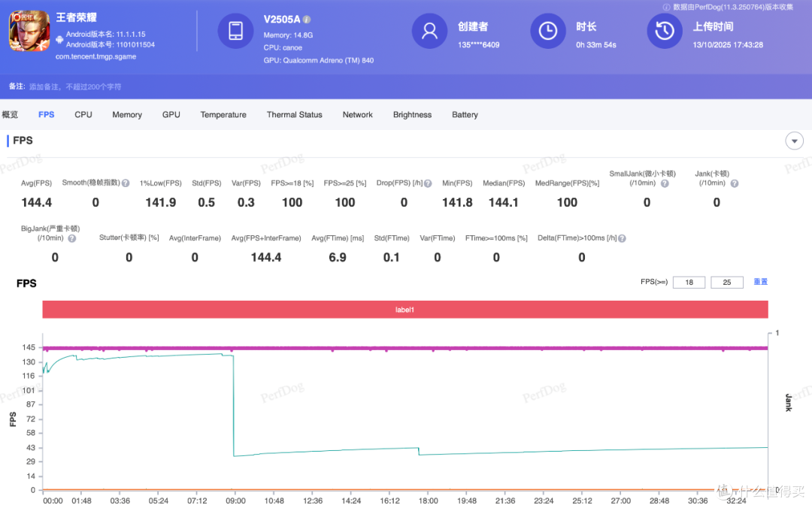The width and height of the screenshot is (812, 508).
Task: Click the 重置 reset link
Action: [760, 282]
